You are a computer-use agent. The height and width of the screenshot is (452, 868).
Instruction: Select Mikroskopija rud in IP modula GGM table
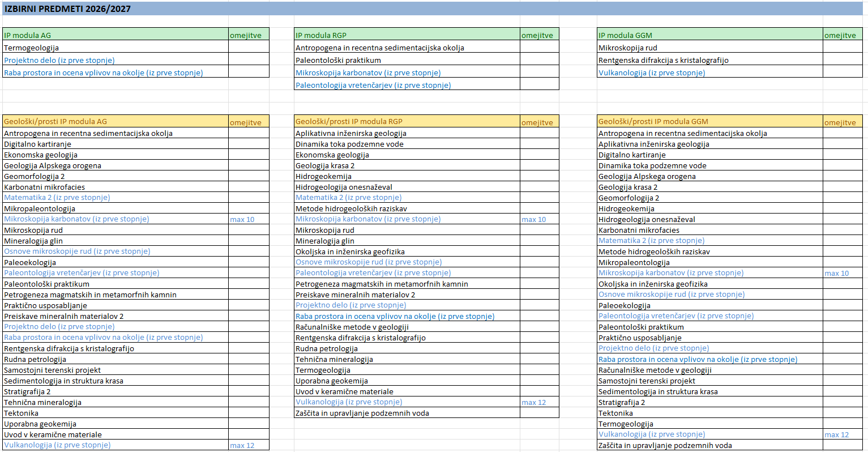[628, 48]
